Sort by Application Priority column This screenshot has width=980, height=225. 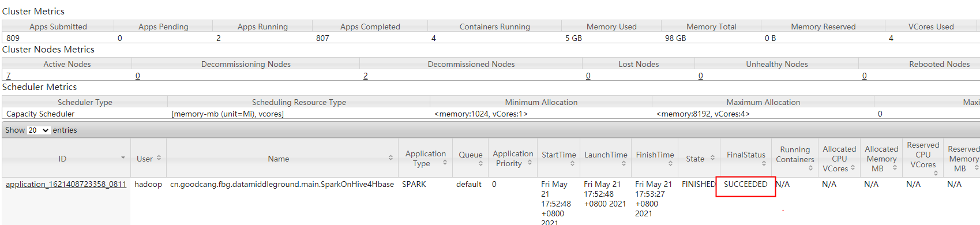coord(513,158)
